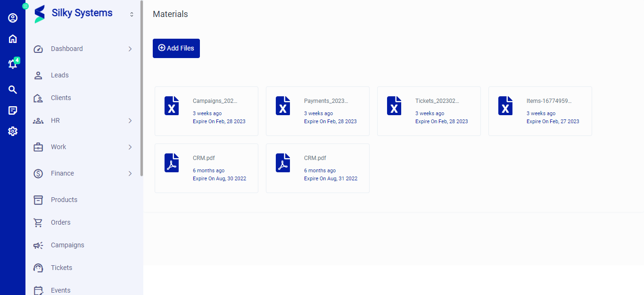The width and height of the screenshot is (644, 295).
Task: Open notifications bell with badge
Action: [x=13, y=64]
